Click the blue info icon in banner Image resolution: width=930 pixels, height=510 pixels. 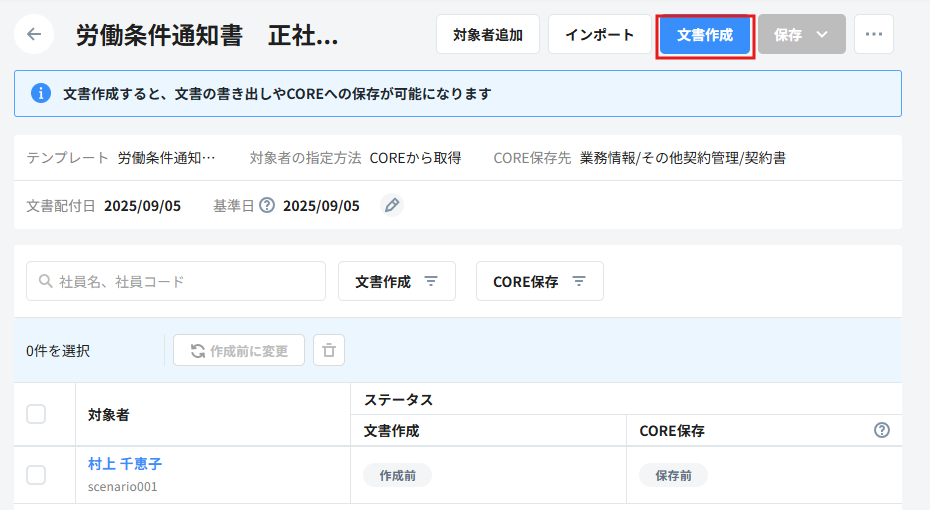(x=41, y=94)
